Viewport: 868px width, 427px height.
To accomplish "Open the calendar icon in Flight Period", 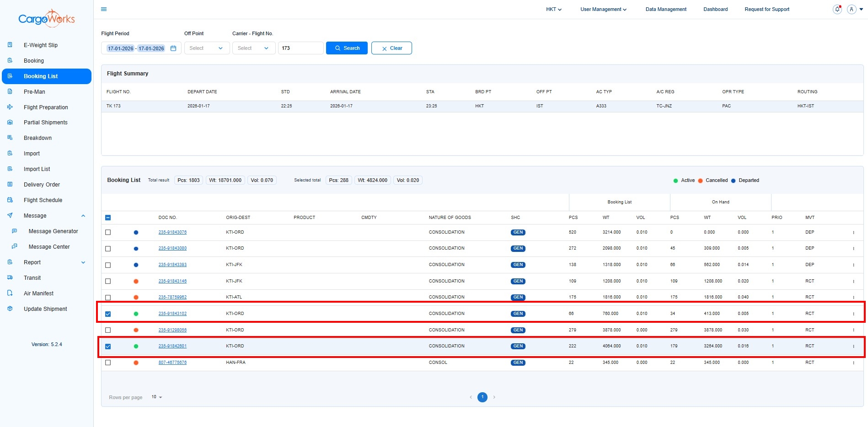I will coord(173,48).
